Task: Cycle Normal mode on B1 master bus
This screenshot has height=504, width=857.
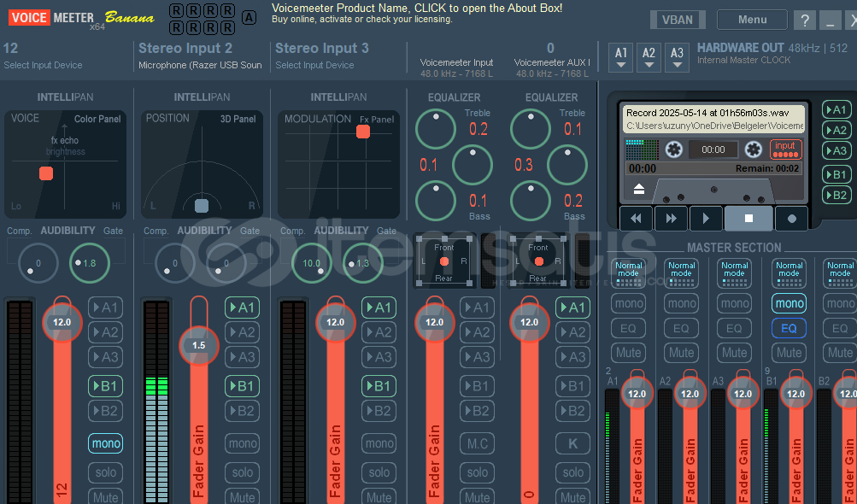Action: point(789,273)
